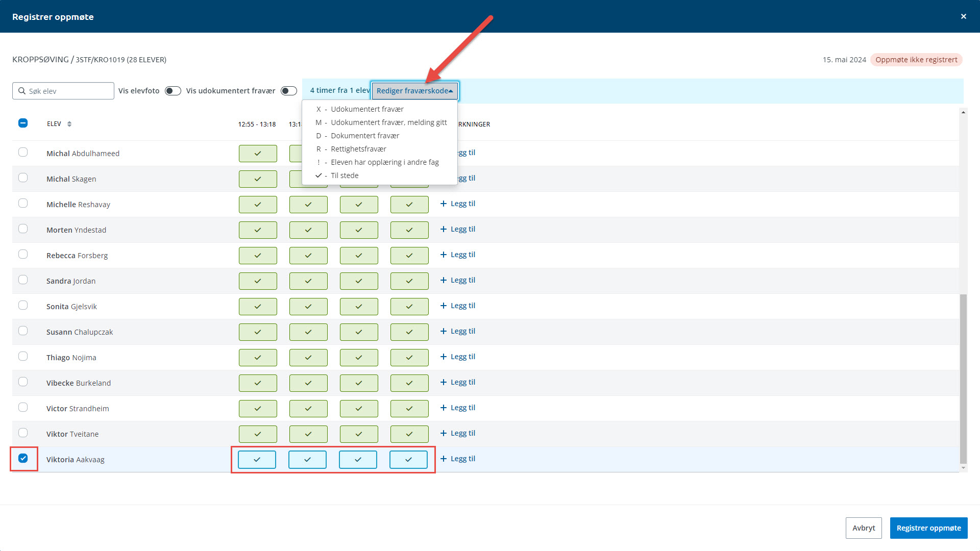Open the Rediger fraværskode dropdown
This screenshot has width=980, height=551.
[x=414, y=91]
